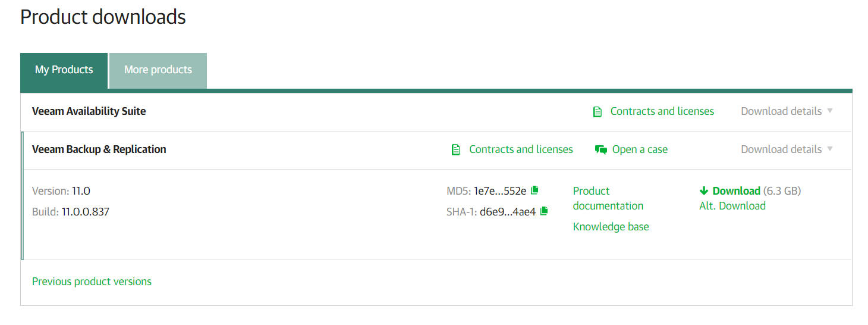The image size is (868, 325).
Task: Open the Product documentation link
Action: click(608, 198)
